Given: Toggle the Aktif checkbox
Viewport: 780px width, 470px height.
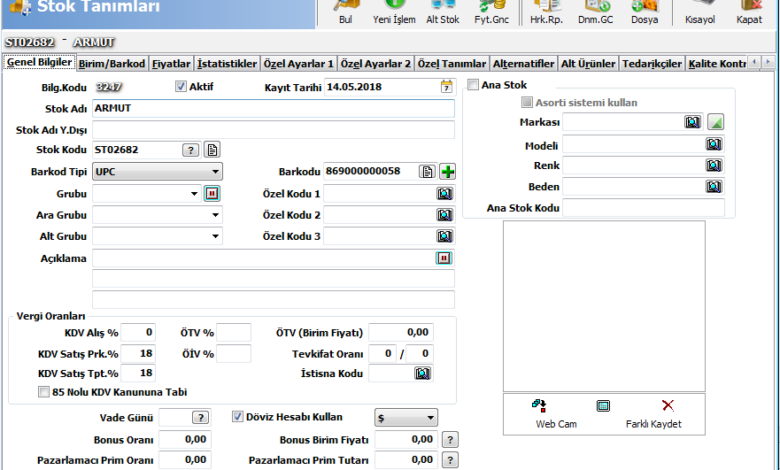Looking at the screenshot, I should pyautogui.click(x=181, y=87).
